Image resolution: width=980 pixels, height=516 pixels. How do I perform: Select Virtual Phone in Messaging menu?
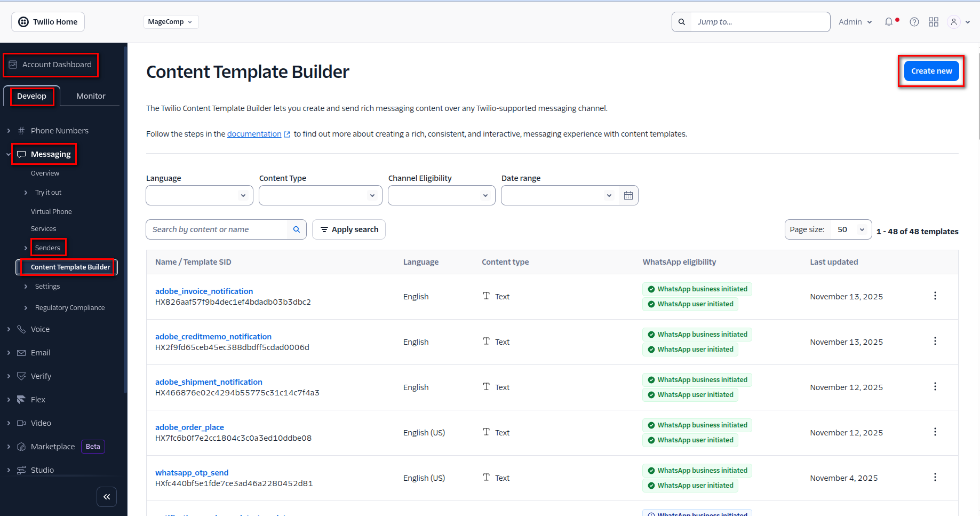pyautogui.click(x=51, y=212)
